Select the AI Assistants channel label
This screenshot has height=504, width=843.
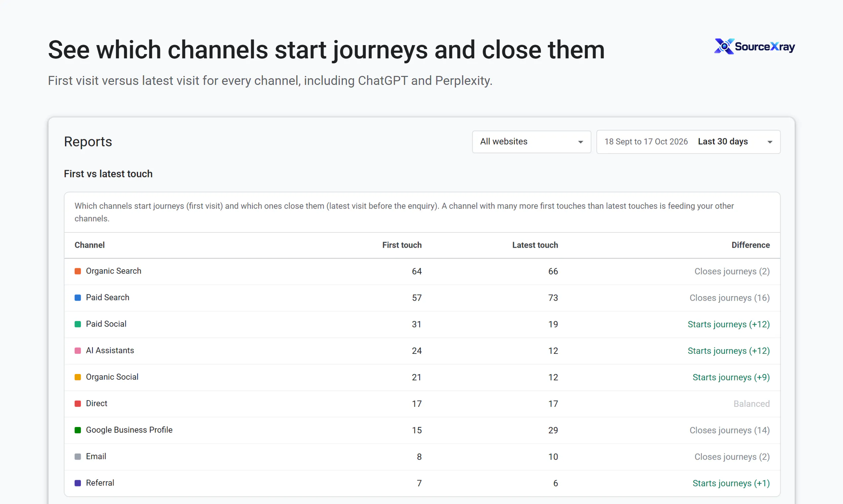click(110, 350)
